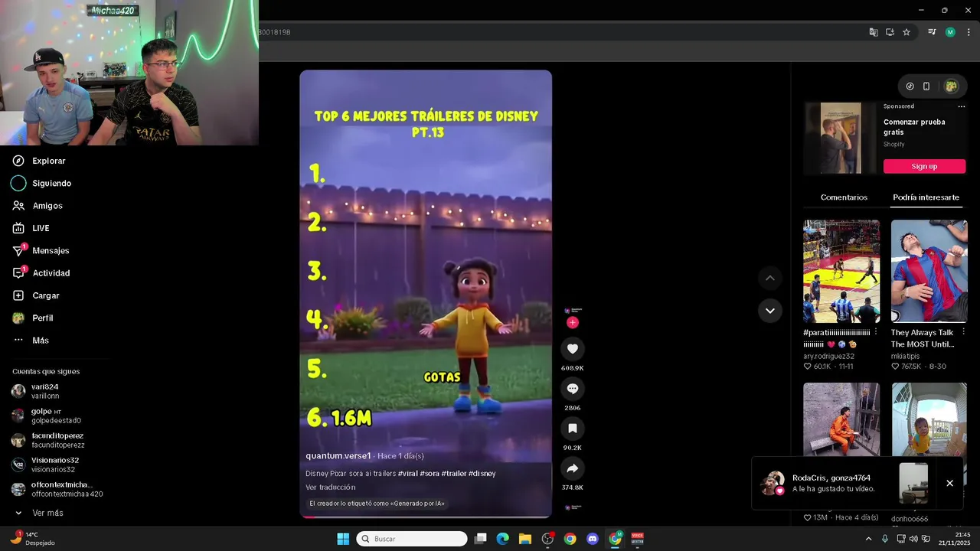
Task: Open doorbell camera child video thumbnail
Action: pyautogui.click(x=929, y=419)
